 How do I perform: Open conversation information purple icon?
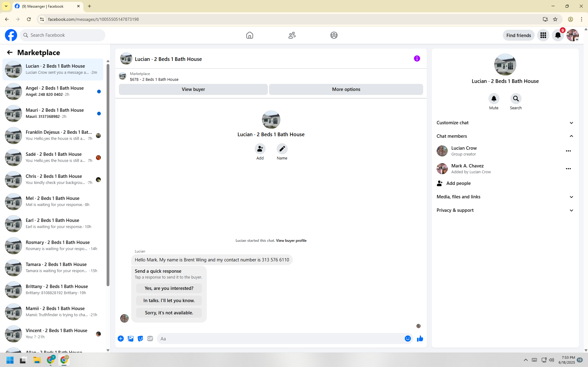point(417,58)
